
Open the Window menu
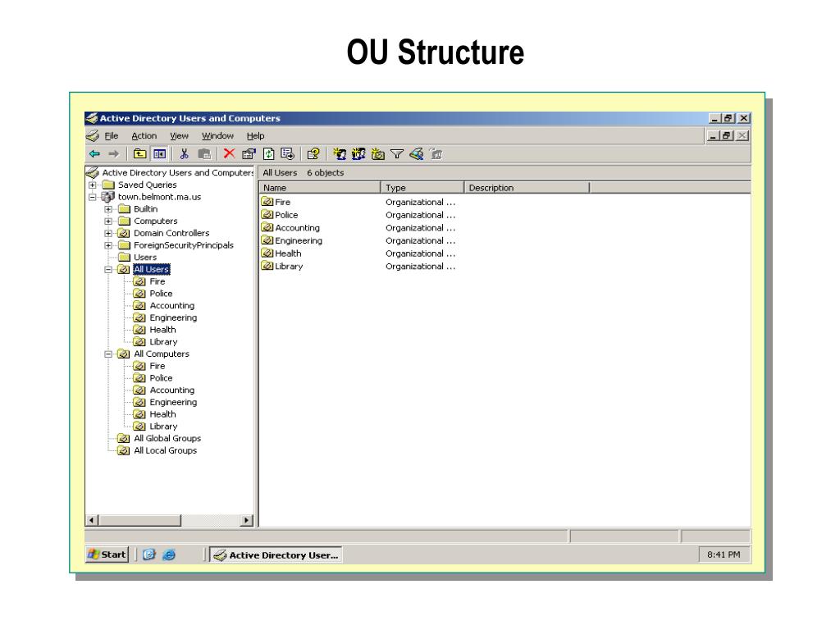coord(217,136)
